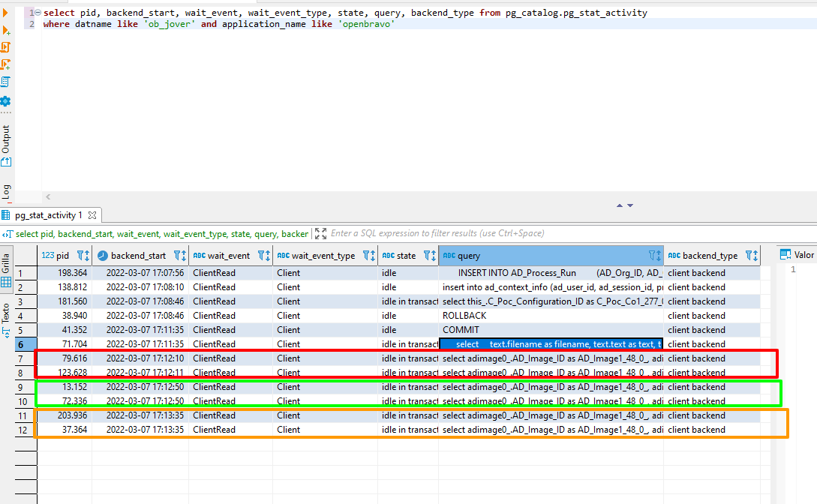Click the editor horizontal scrollbar left arrow

(47, 196)
